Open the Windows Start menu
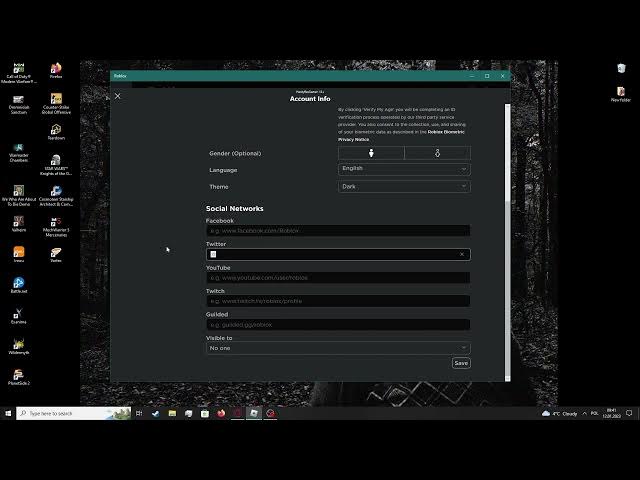Image resolution: width=640 pixels, height=480 pixels. (x=8, y=413)
